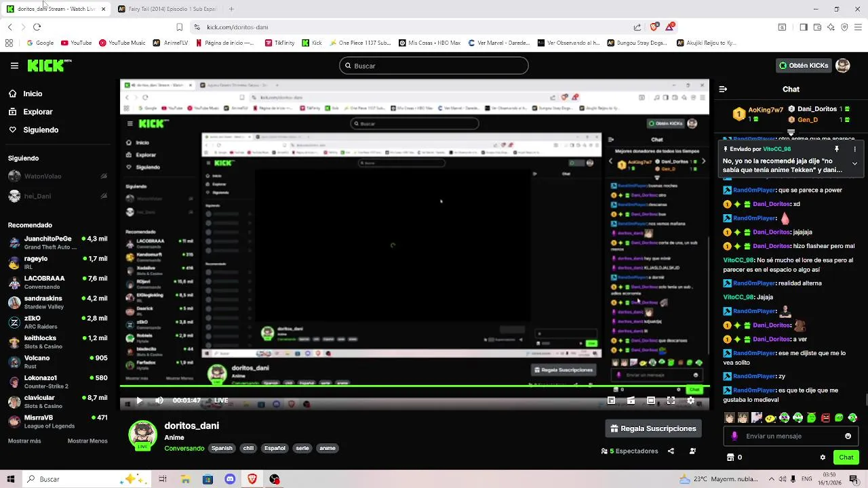The image size is (868, 488).
Task: Open a new browser tab
Action: tap(231, 9)
